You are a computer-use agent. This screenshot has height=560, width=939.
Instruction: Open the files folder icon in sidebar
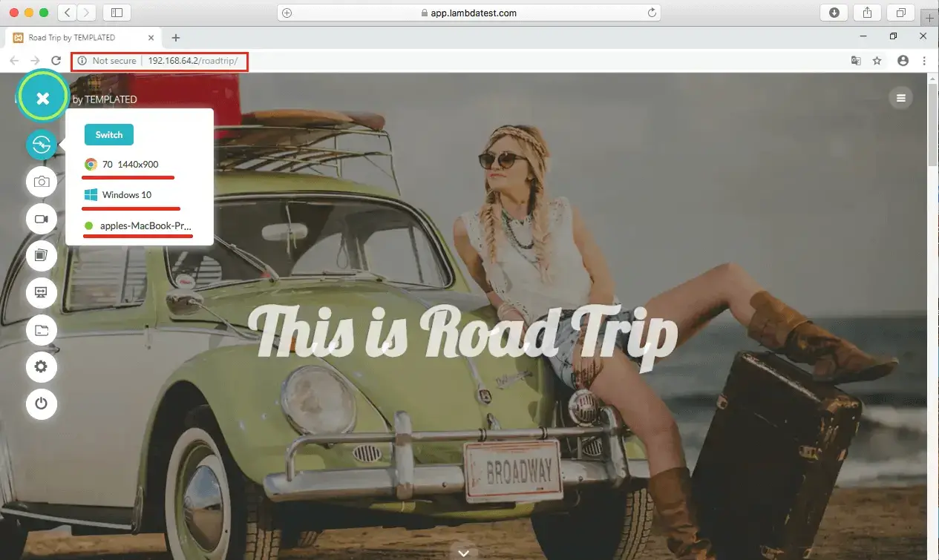(x=42, y=330)
